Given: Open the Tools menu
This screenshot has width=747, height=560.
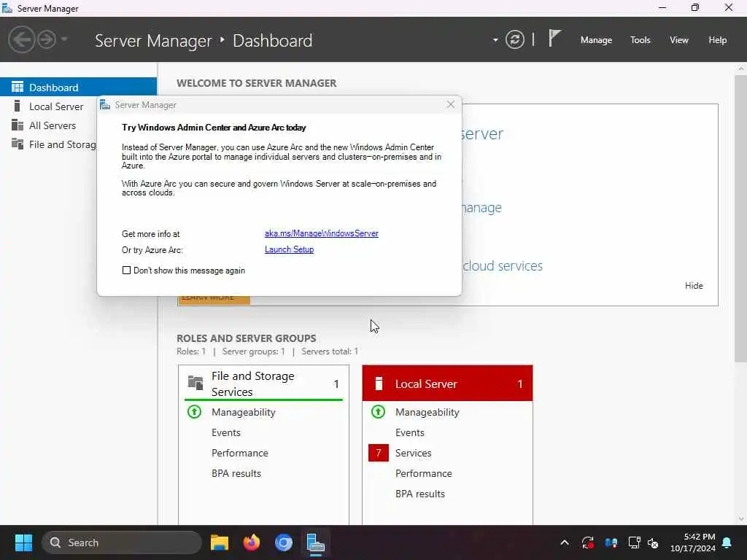Looking at the screenshot, I should [640, 40].
